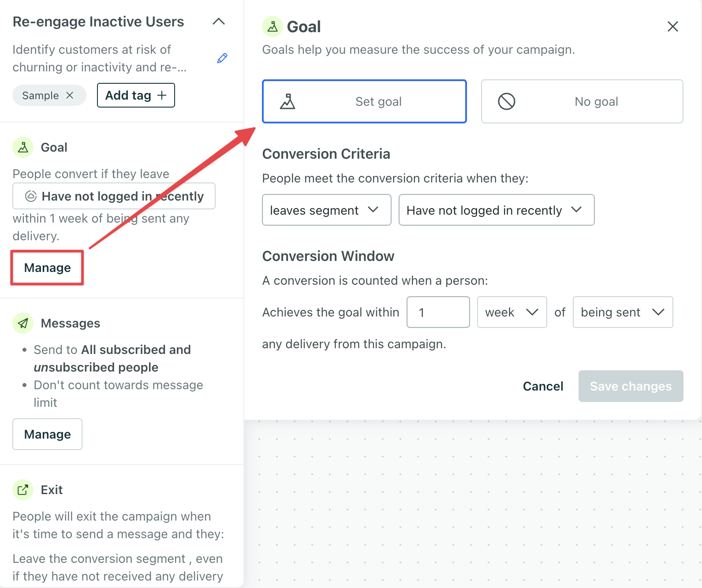This screenshot has width=702, height=588.
Task: Select the Set goal option
Action: coord(364,101)
